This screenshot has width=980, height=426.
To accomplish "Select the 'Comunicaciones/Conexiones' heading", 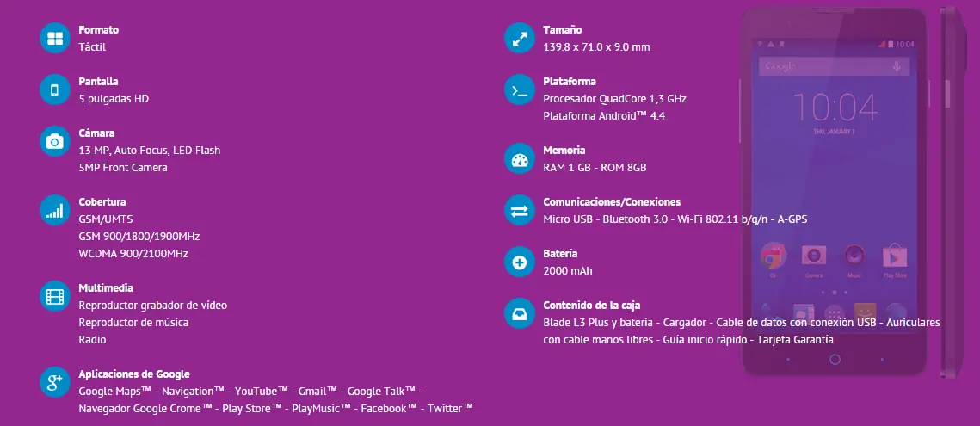I will tap(612, 202).
